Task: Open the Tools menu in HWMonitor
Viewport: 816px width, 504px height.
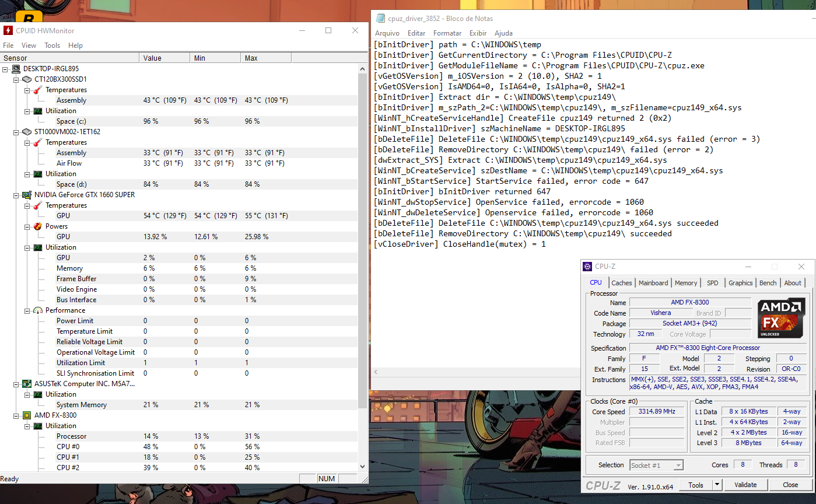Action: click(x=52, y=45)
